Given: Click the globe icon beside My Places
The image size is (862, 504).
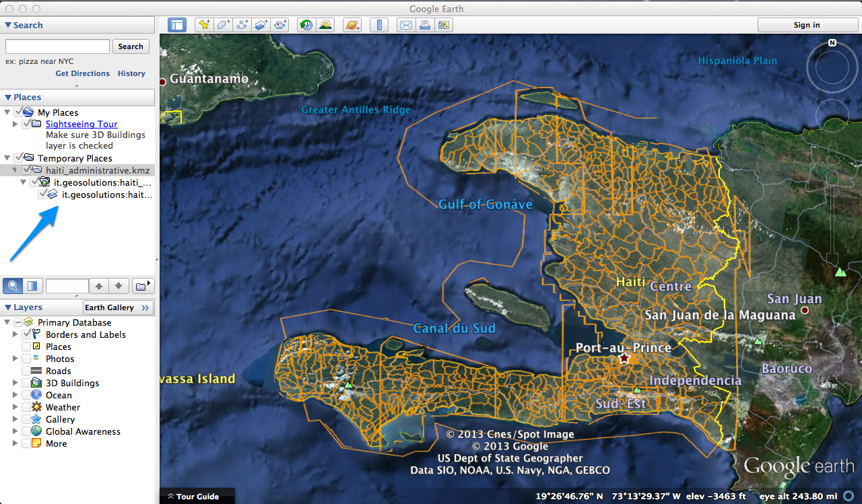Looking at the screenshot, I should click(29, 112).
